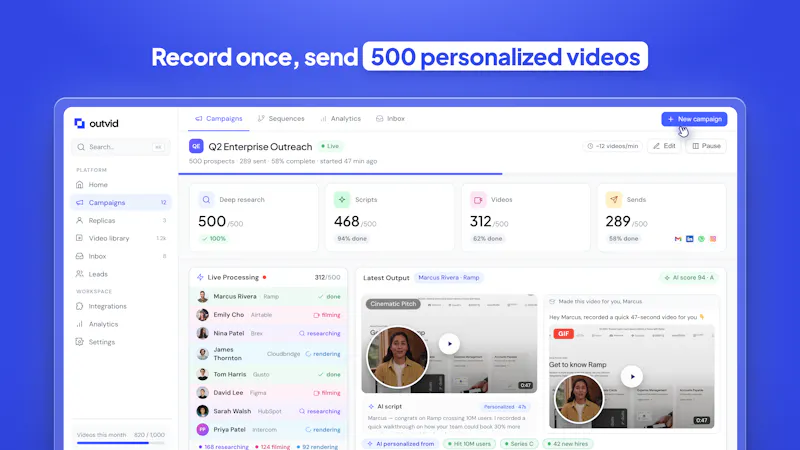Image resolution: width=800 pixels, height=450 pixels.
Task: Click the sidebar Search field
Action: pos(120,147)
